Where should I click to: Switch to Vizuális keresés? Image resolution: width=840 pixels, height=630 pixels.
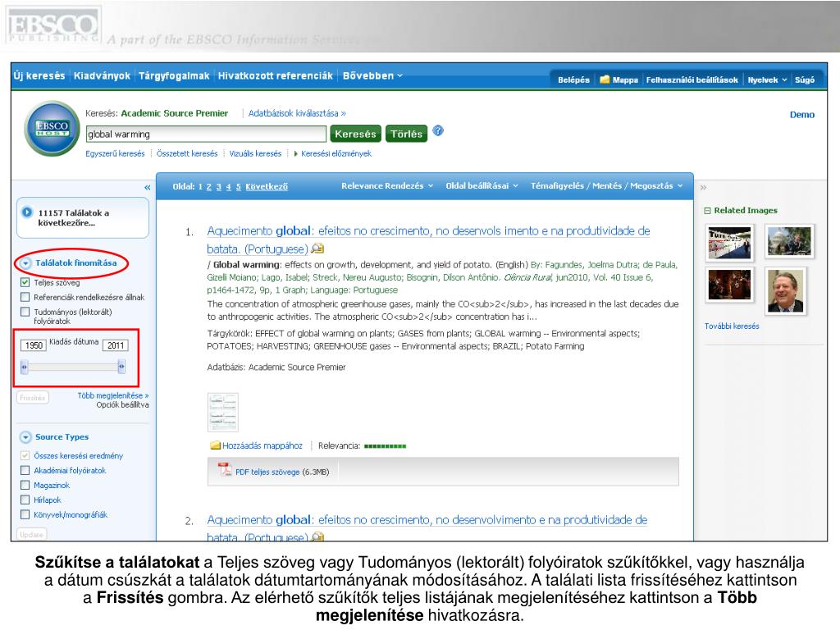[255, 153]
